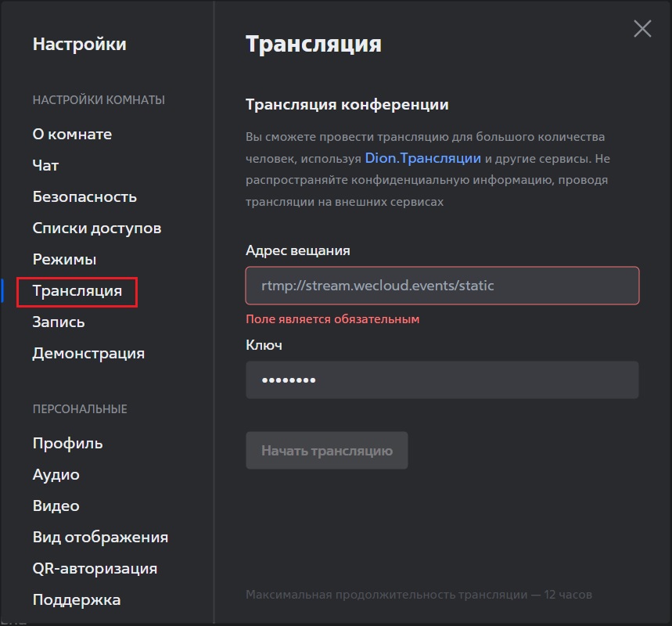Switch to Вид отображения section

coord(100,537)
